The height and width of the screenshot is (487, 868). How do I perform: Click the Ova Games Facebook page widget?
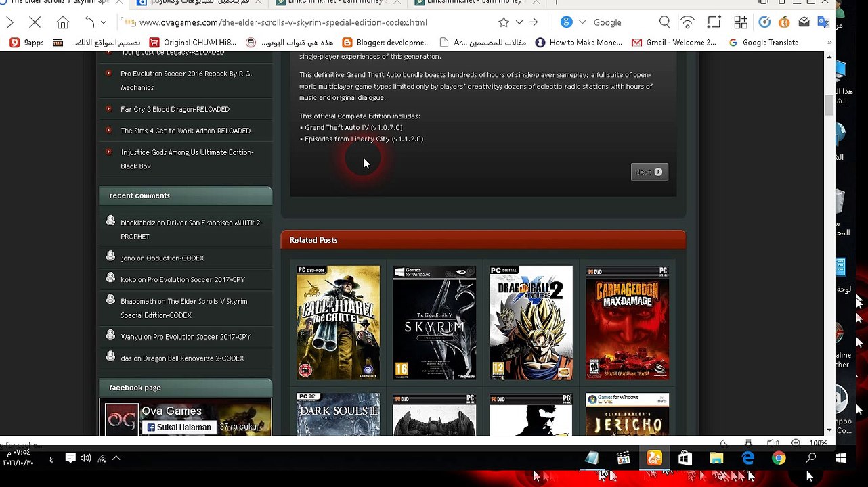[186, 417]
